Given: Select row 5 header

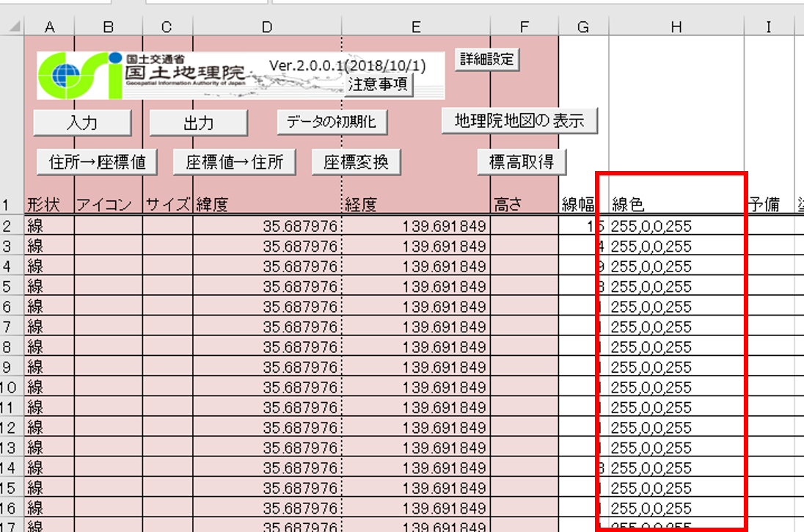Looking at the screenshot, I should pyautogui.click(x=12, y=285).
